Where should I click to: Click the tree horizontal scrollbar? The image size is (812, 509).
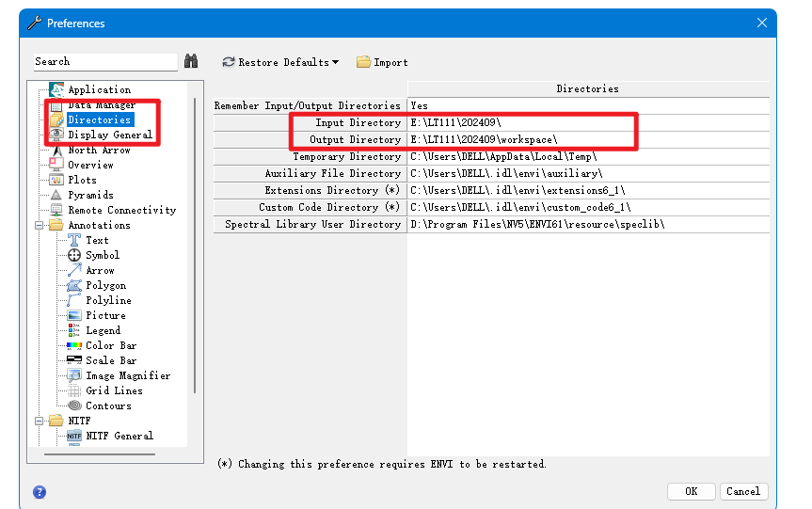pyautogui.click(x=100, y=454)
